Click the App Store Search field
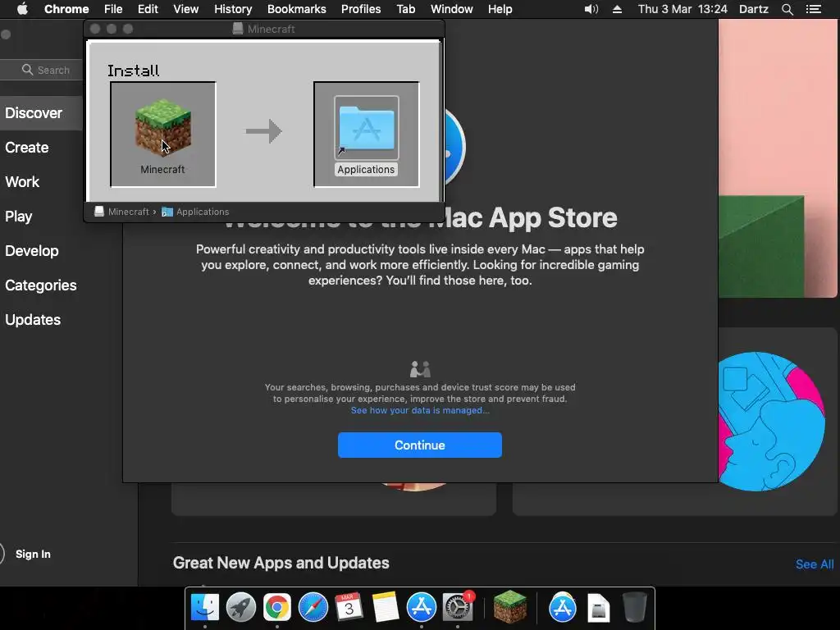The width and height of the screenshot is (840, 630). coord(43,70)
